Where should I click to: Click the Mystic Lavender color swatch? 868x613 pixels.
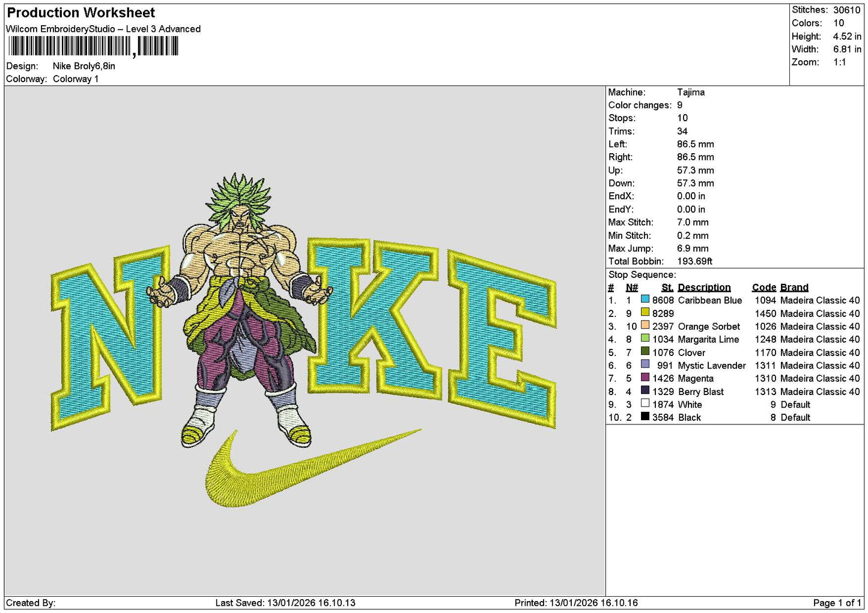coord(645,365)
